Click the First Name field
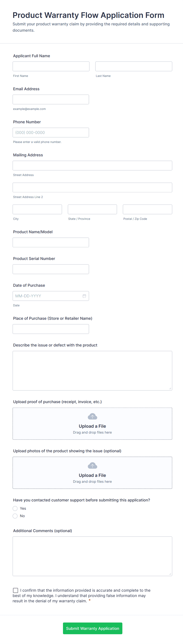 coord(51,66)
